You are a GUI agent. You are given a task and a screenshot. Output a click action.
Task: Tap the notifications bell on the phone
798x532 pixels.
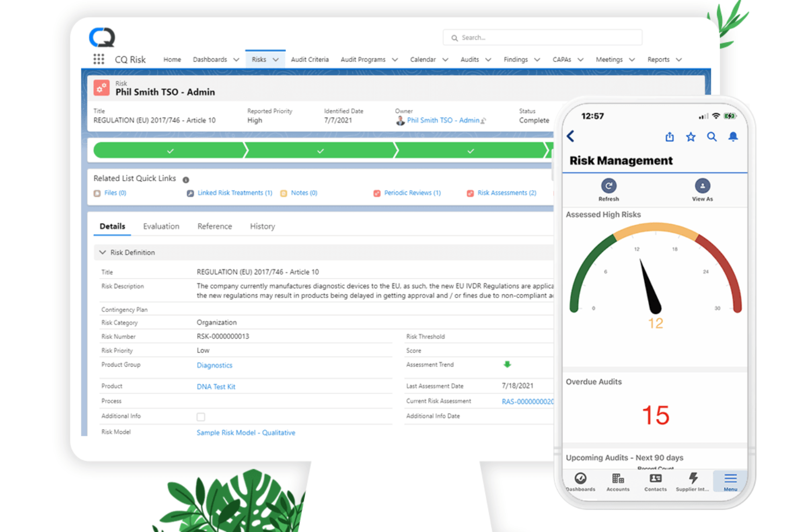(x=733, y=137)
